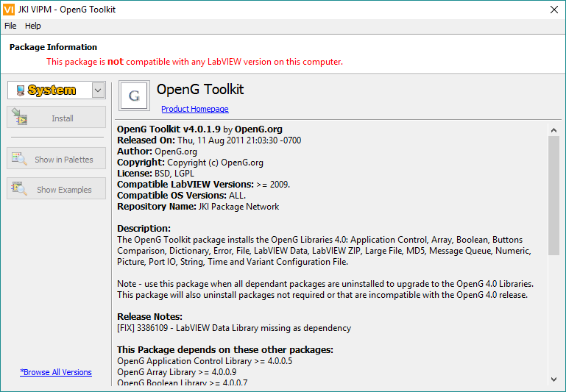Click the 'Repository Name: JKI Package Network' line
Screen dimensions: 566x392
click(x=198, y=207)
